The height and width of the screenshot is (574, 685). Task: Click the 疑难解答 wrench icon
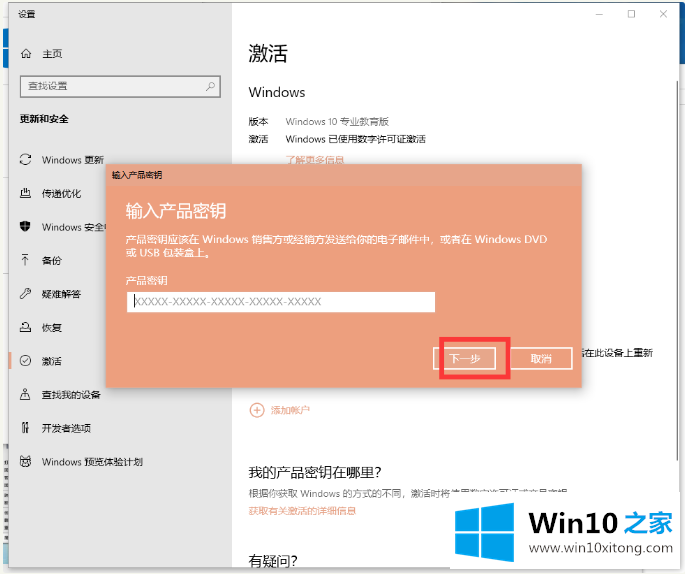pos(25,294)
